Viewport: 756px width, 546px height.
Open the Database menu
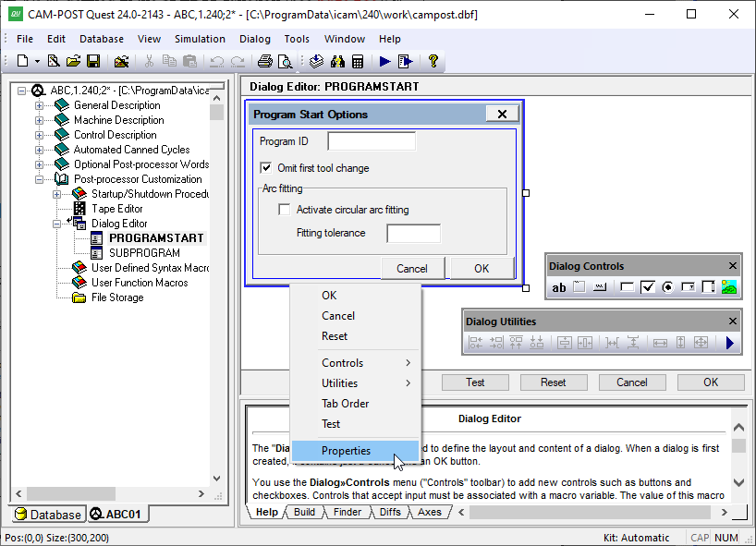pyautogui.click(x=102, y=39)
